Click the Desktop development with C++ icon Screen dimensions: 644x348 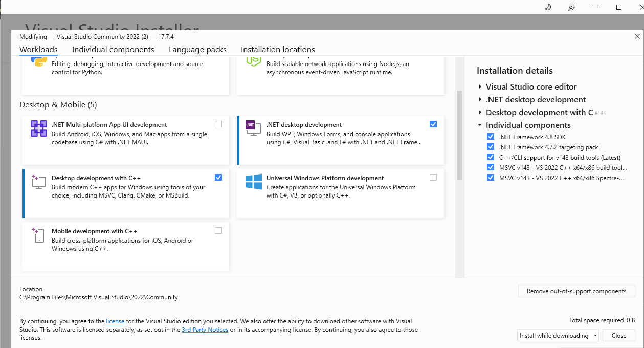pos(38,182)
